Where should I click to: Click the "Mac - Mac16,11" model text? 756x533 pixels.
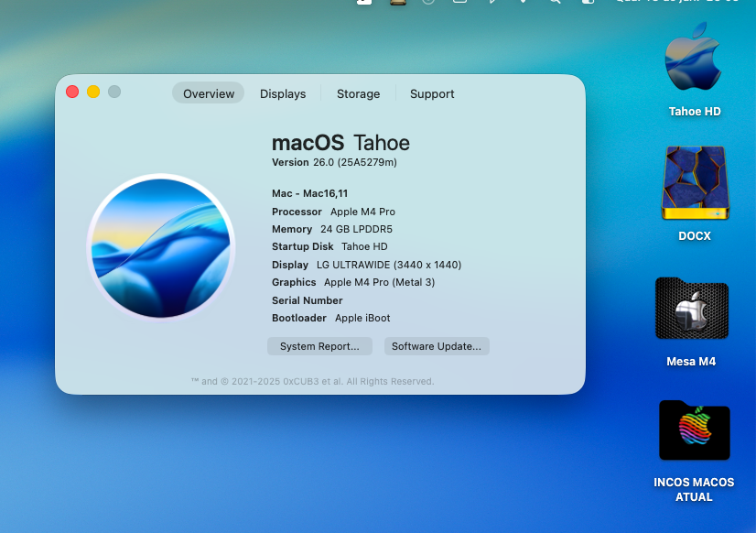click(309, 193)
